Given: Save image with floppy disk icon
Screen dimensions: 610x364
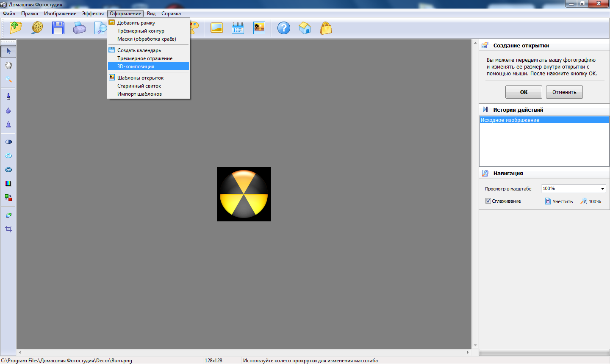Looking at the screenshot, I should click(58, 28).
